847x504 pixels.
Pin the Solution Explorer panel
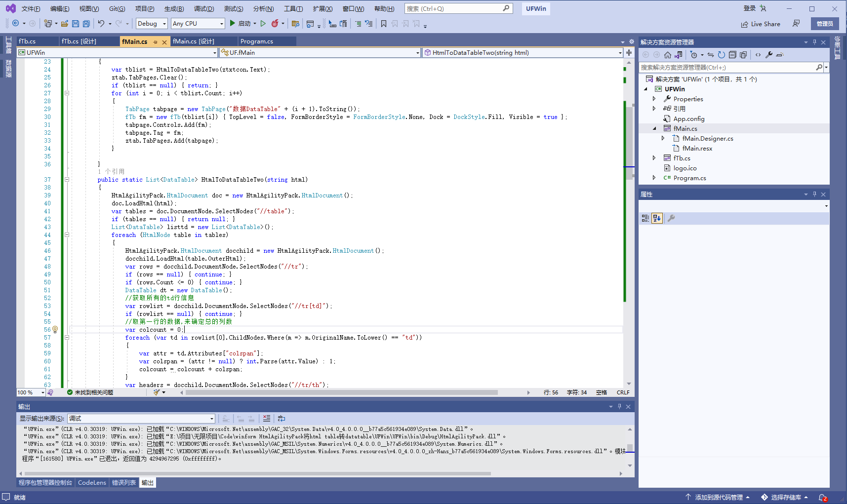pos(814,42)
